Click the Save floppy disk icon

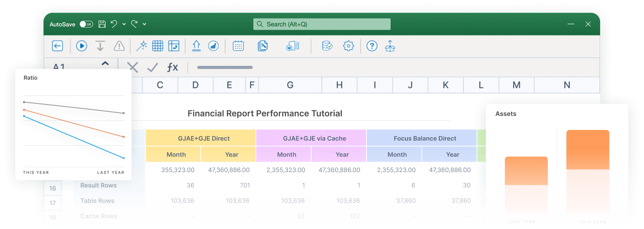[x=102, y=24]
